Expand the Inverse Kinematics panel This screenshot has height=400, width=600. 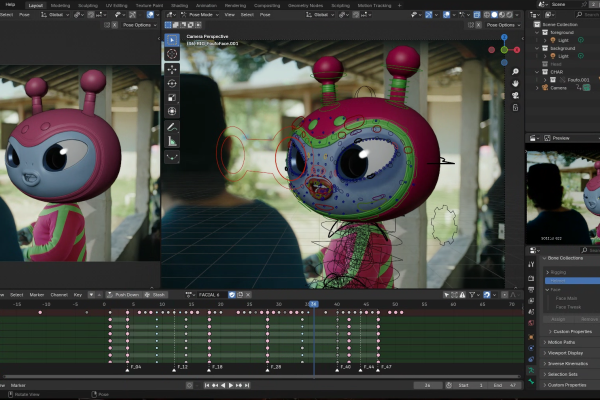click(x=567, y=364)
